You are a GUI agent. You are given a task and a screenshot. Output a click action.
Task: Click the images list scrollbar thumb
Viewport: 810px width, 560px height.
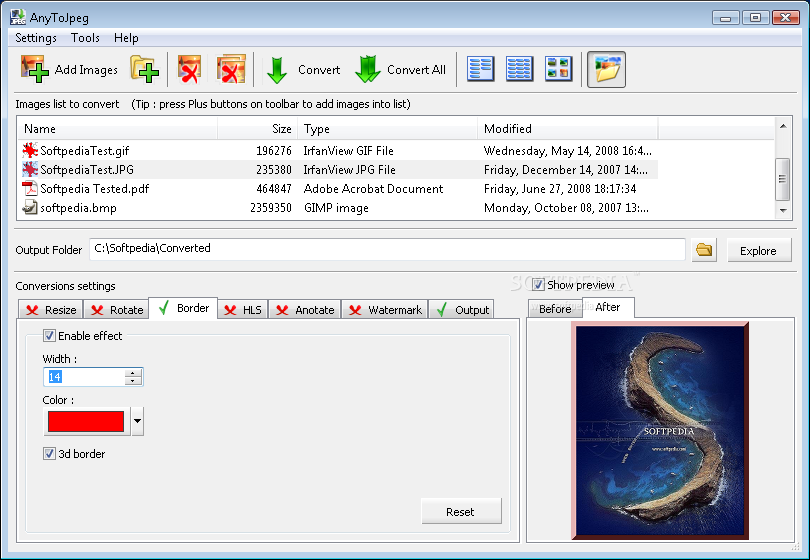click(783, 179)
